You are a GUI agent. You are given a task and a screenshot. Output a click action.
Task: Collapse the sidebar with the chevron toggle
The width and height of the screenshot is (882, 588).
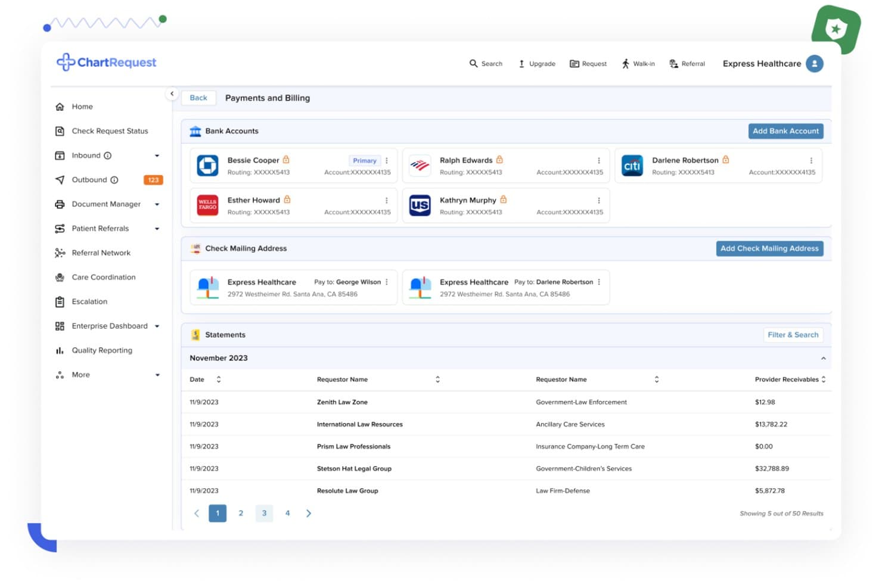click(172, 94)
